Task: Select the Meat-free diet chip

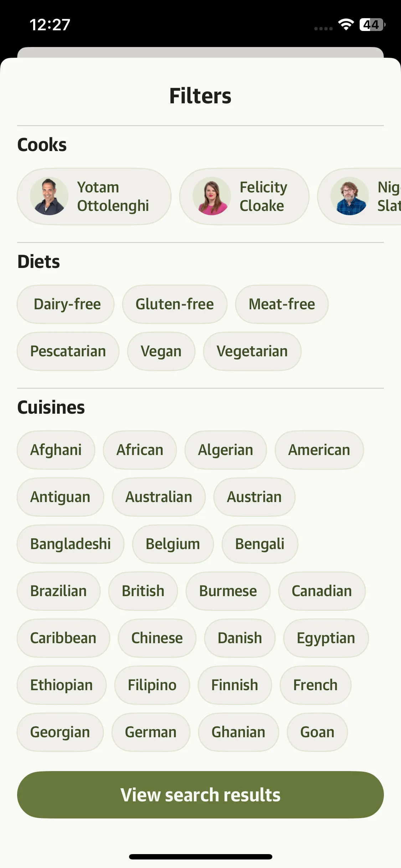Action: click(x=282, y=304)
